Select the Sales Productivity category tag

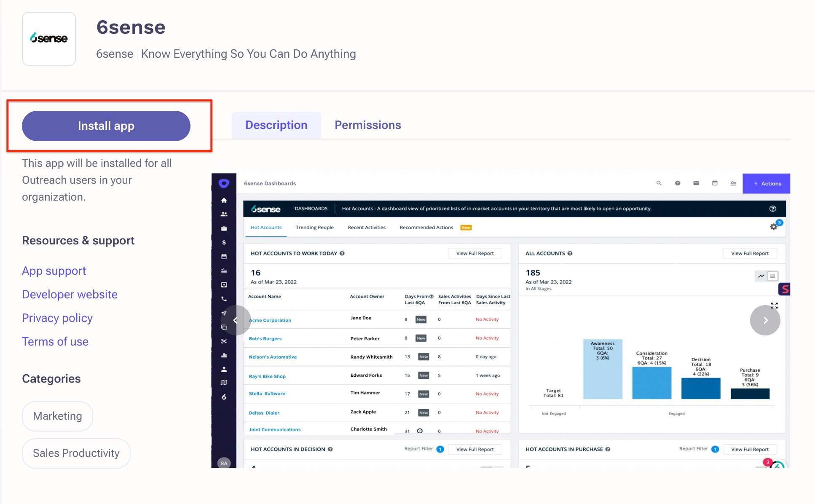coord(76,453)
